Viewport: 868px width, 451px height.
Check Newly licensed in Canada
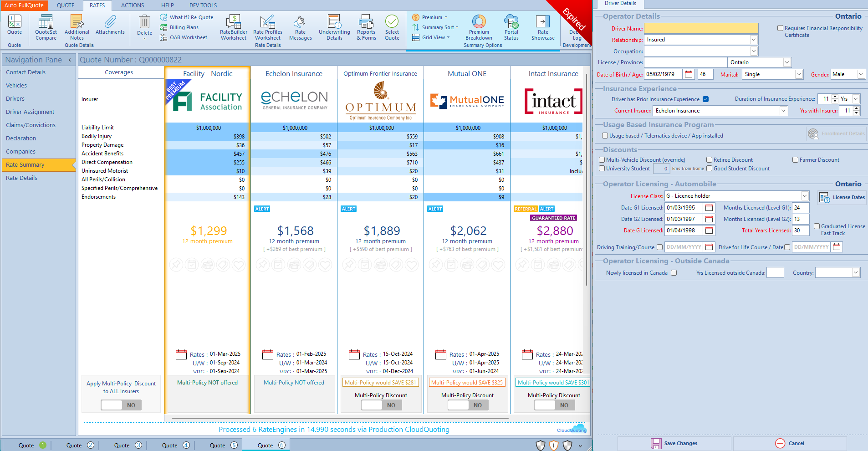click(674, 273)
